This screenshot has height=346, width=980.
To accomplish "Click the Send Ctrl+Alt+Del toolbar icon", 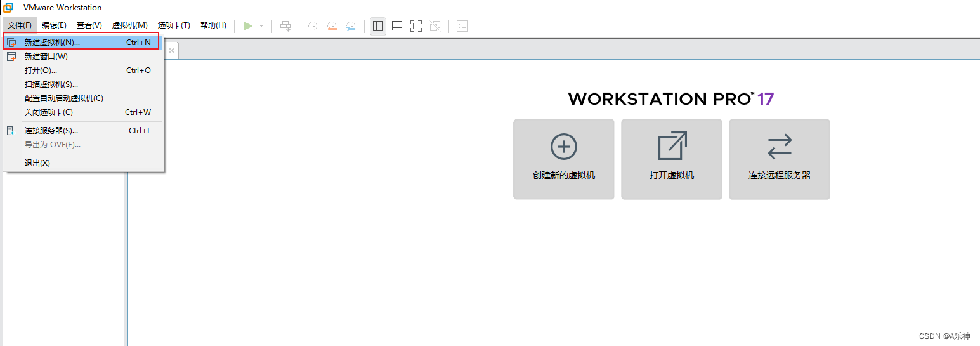I will pos(286,26).
